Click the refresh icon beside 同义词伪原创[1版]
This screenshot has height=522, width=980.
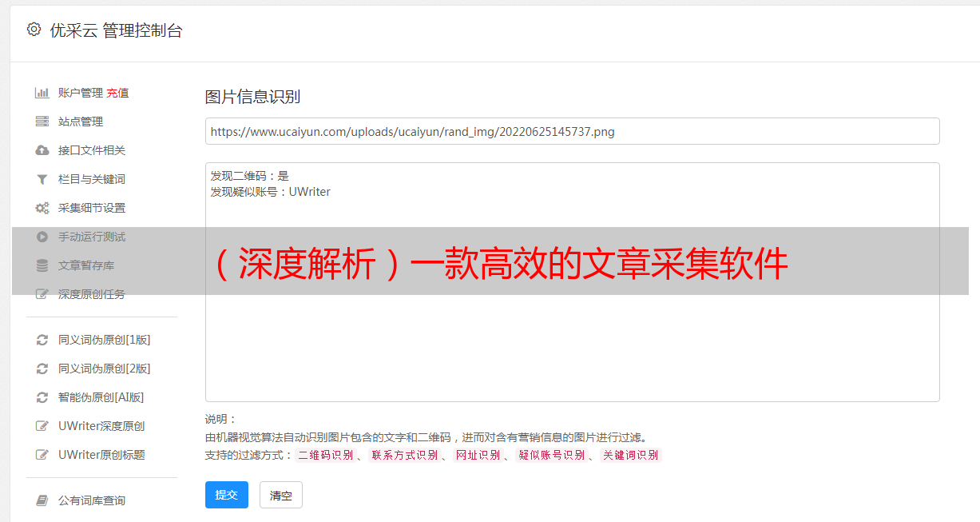click(42, 340)
